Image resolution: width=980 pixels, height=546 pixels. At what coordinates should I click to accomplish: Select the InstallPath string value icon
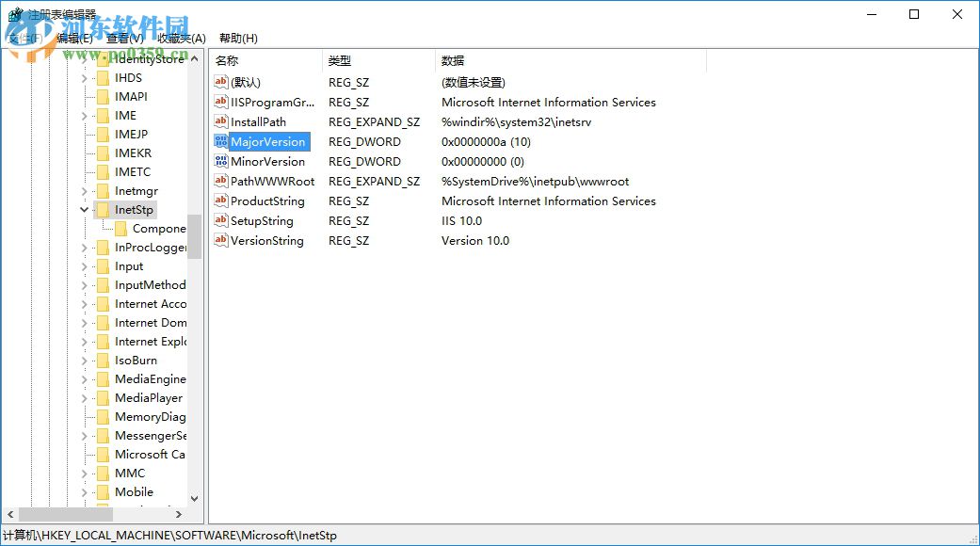click(220, 121)
